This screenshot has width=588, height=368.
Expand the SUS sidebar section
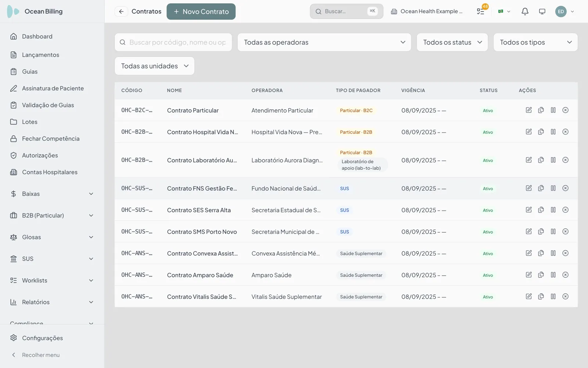pos(52,259)
